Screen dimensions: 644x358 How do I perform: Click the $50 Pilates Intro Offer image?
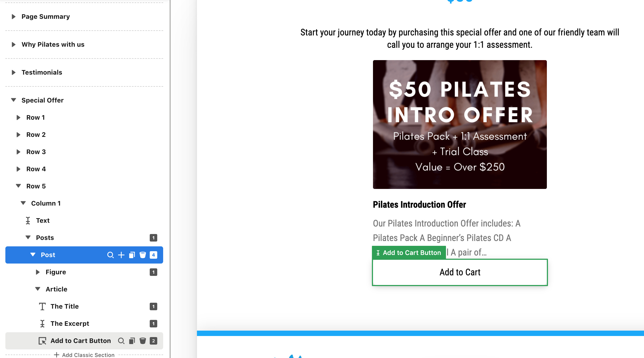tap(460, 125)
